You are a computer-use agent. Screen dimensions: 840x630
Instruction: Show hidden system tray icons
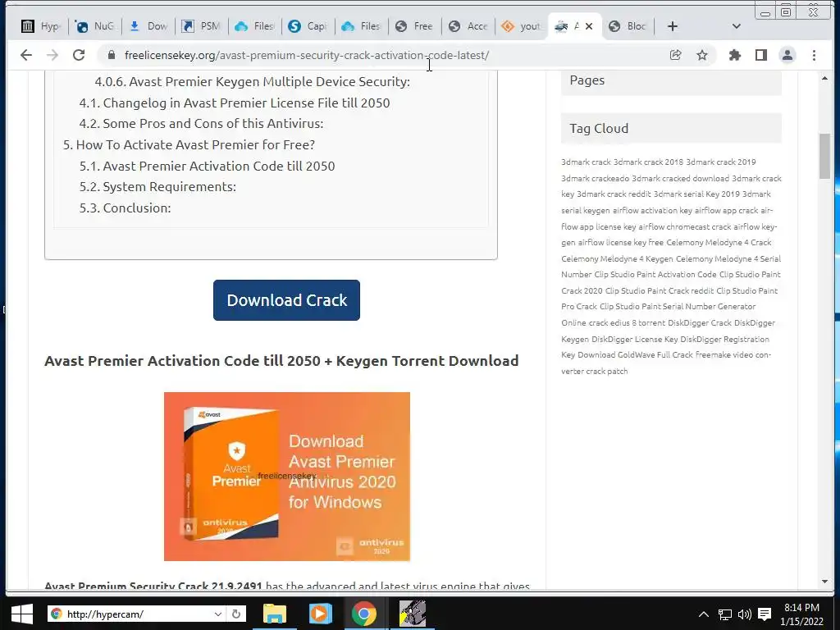704,614
